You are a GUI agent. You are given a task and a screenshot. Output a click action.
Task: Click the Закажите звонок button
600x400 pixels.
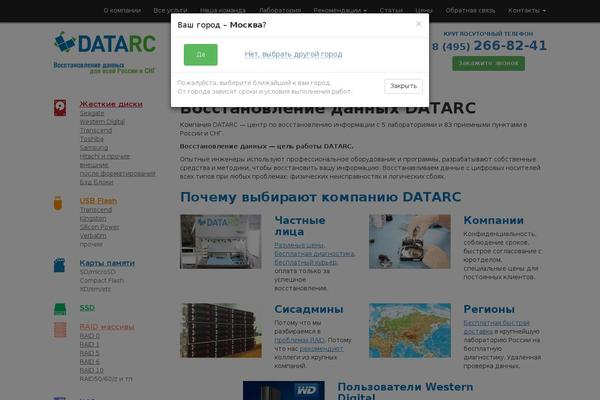coord(488,63)
